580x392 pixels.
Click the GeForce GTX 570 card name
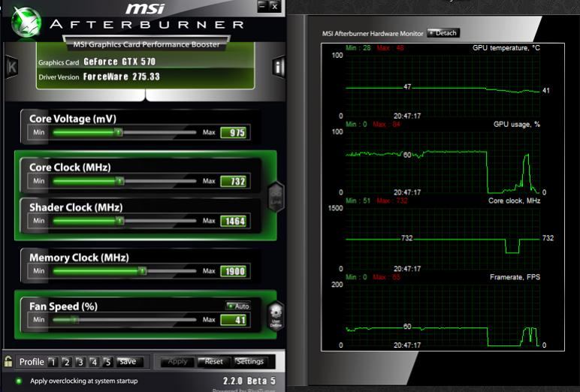point(119,62)
